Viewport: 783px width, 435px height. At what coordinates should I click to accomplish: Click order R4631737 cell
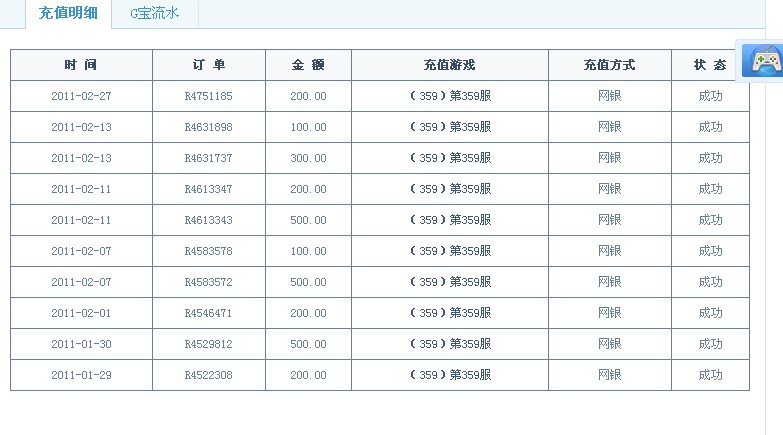(x=209, y=158)
